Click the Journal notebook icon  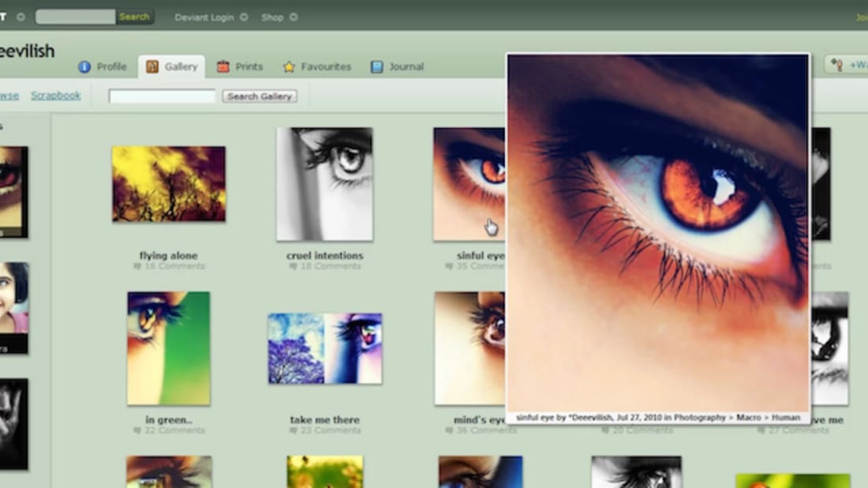(x=377, y=67)
